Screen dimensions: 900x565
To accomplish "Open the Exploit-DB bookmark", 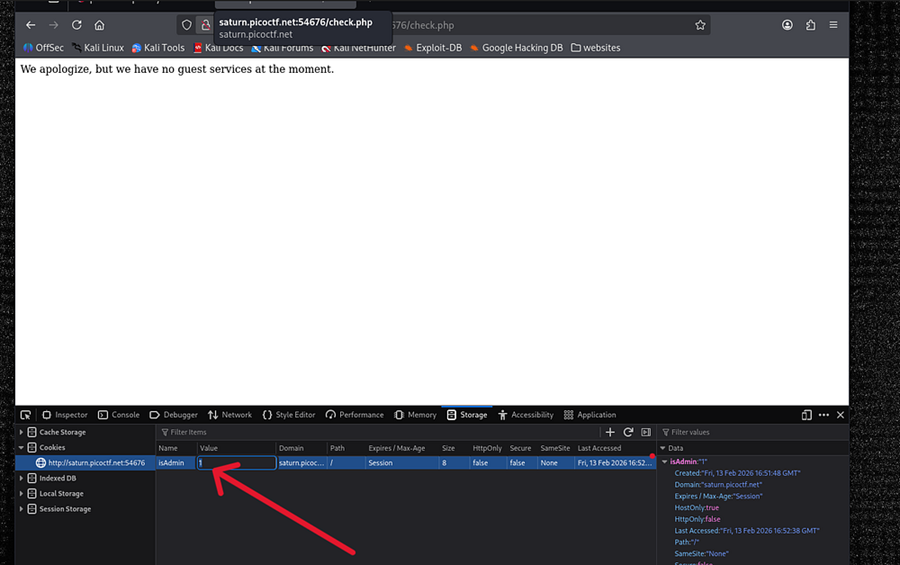I will (x=433, y=47).
